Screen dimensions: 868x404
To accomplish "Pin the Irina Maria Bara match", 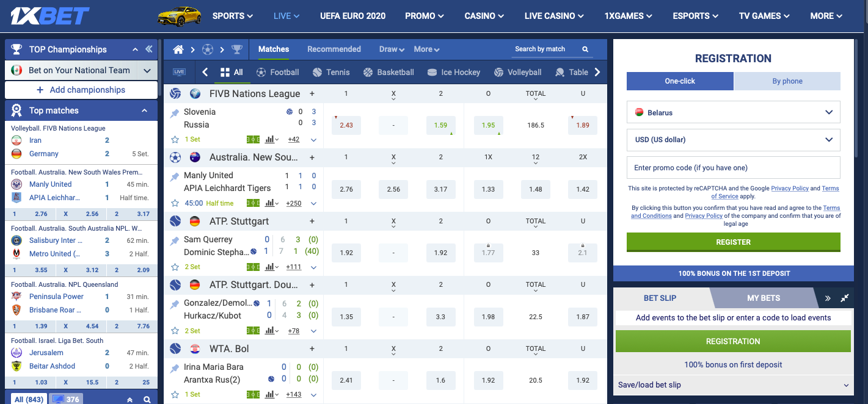I will (175, 368).
